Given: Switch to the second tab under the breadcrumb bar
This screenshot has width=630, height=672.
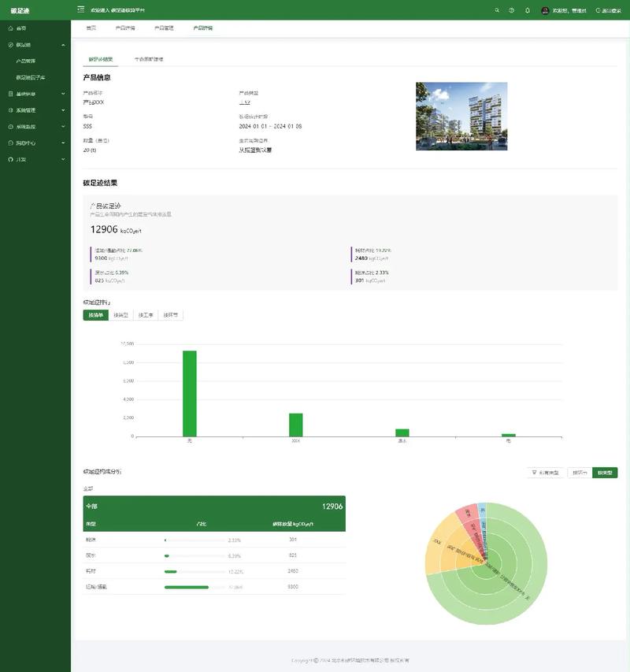Looking at the screenshot, I should tap(149, 59).
